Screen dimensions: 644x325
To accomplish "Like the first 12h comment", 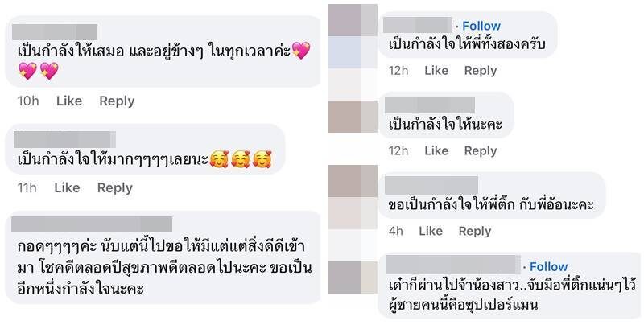I will click(x=436, y=71).
